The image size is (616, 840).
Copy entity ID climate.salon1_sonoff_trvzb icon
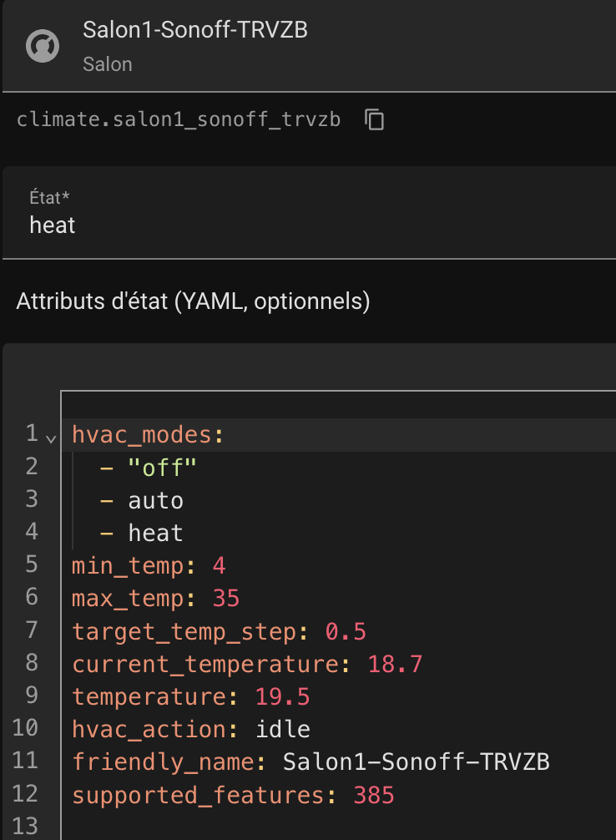coord(375,119)
